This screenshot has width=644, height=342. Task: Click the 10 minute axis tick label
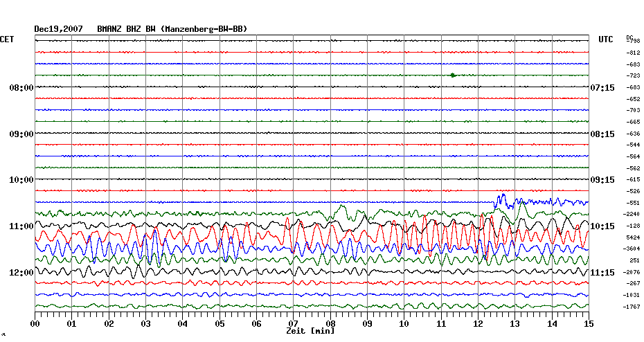(404, 324)
